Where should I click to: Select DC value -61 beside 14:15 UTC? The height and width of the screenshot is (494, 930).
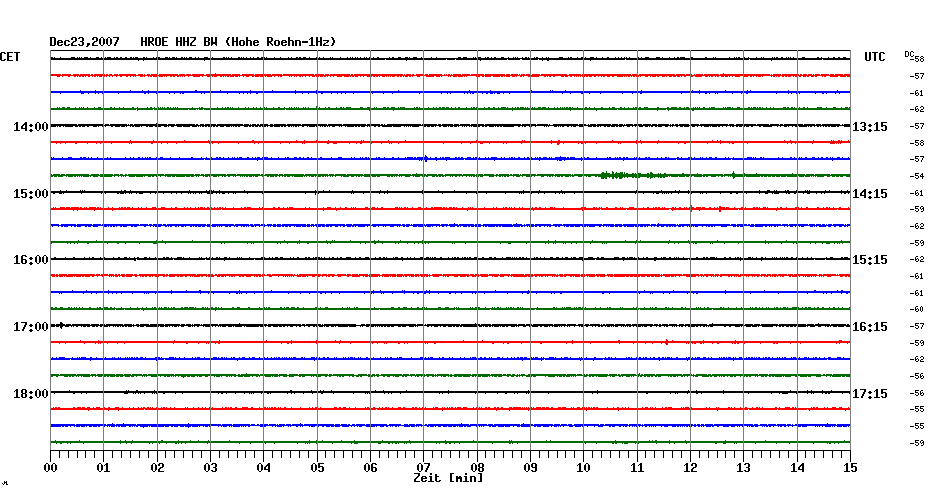[917, 193]
